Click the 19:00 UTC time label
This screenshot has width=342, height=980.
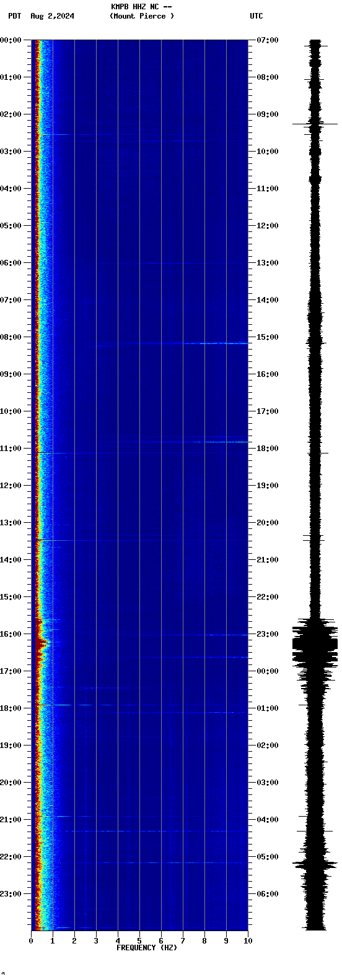(x=268, y=486)
